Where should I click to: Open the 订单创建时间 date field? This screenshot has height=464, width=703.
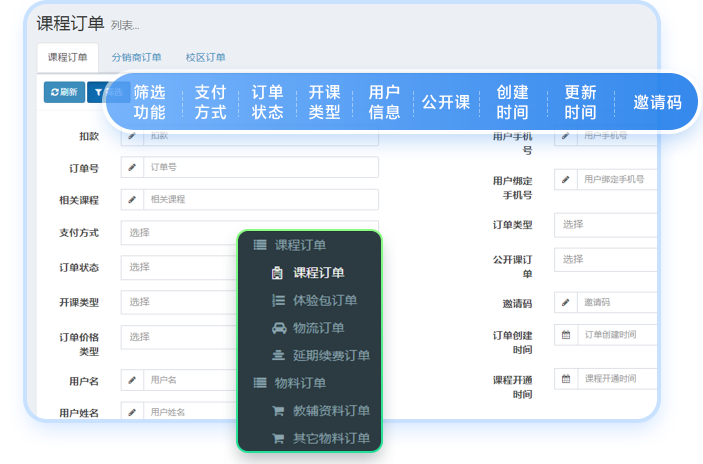point(617,335)
